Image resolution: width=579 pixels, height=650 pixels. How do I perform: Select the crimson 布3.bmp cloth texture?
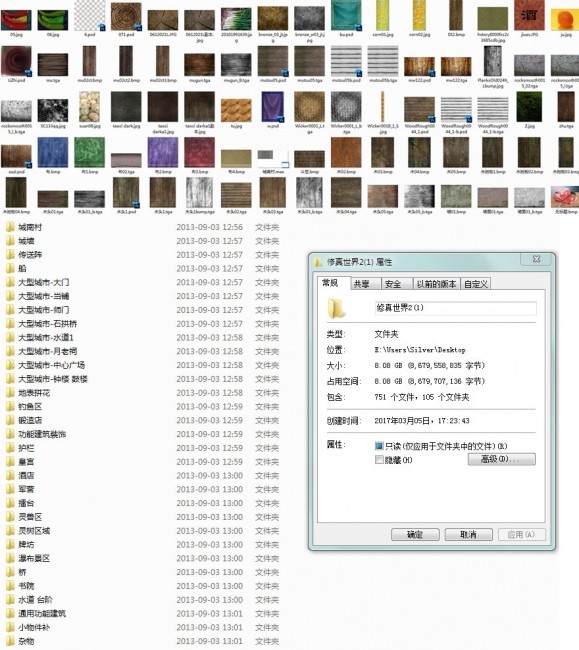click(199, 152)
